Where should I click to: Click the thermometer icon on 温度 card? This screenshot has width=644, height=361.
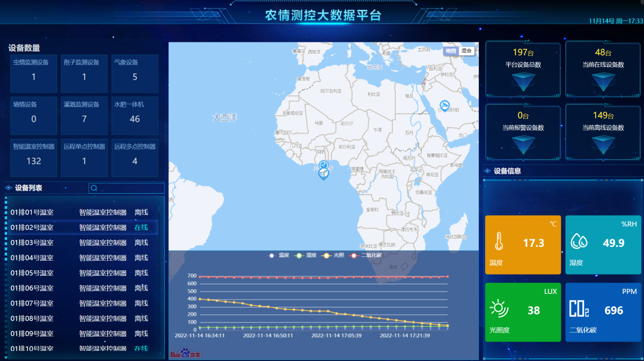pos(499,242)
